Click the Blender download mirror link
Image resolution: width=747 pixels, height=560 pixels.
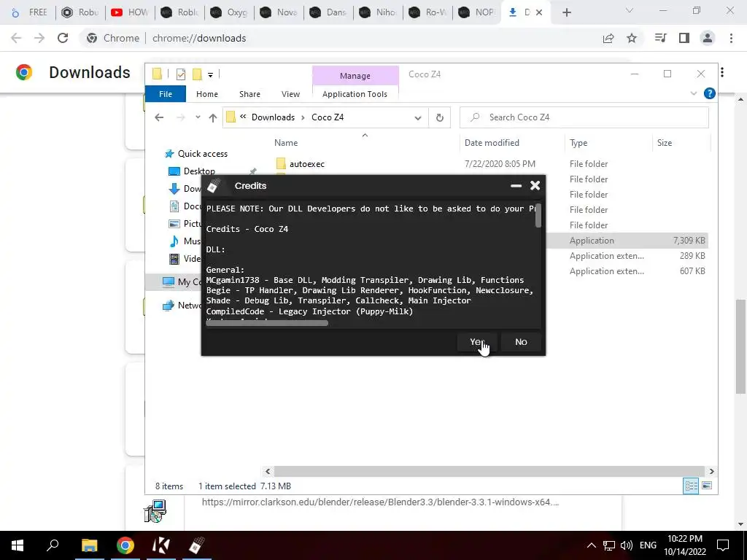point(380,502)
